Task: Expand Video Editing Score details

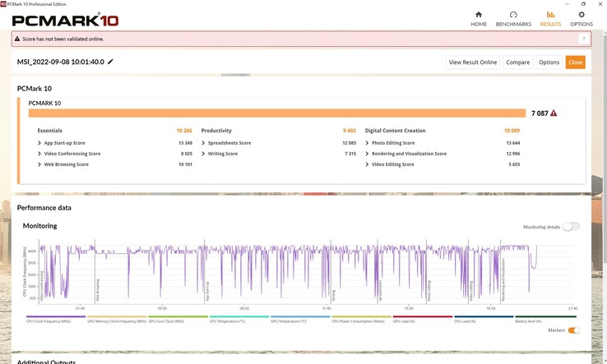Action: (x=367, y=164)
